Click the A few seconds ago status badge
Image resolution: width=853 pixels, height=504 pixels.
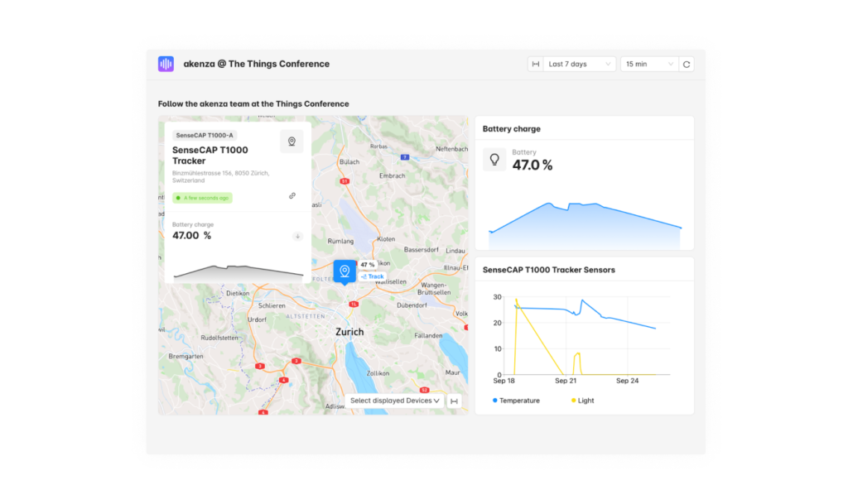[x=202, y=198]
